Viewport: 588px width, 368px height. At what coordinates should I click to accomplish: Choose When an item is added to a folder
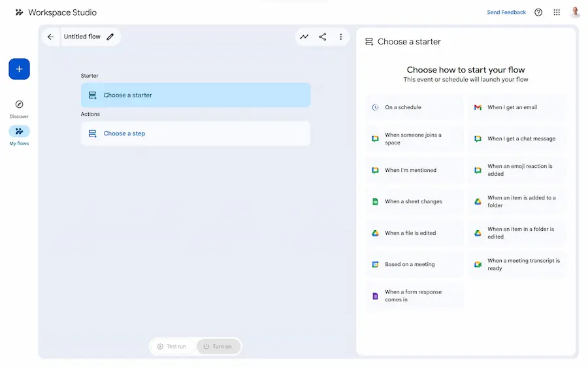517,201
